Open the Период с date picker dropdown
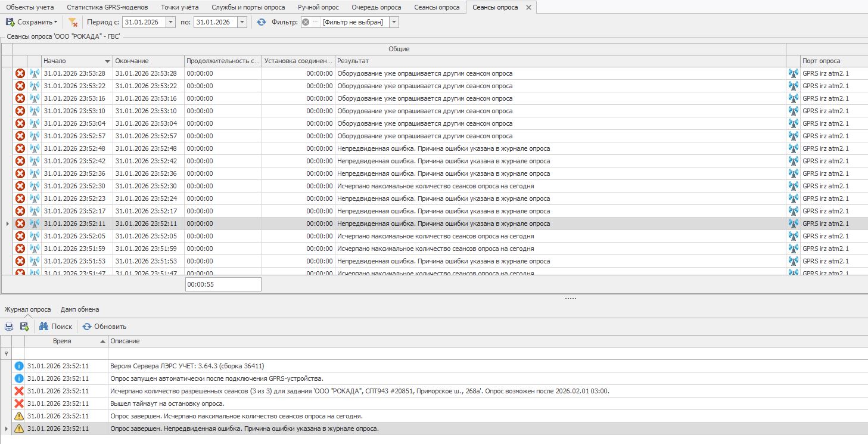The height and width of the screenshot is (444, 868). click(x=170, y=22)
